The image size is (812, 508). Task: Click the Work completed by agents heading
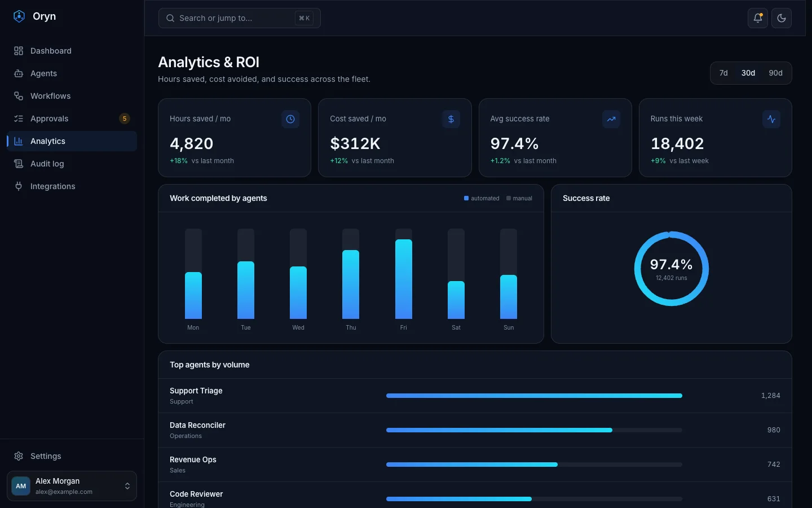click(x=218, y=198)
